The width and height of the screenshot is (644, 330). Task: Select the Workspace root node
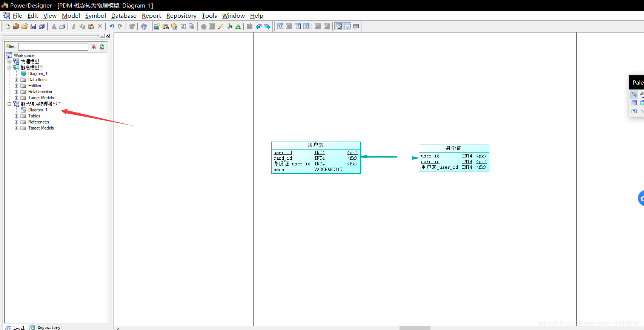[x=24, y=56]
